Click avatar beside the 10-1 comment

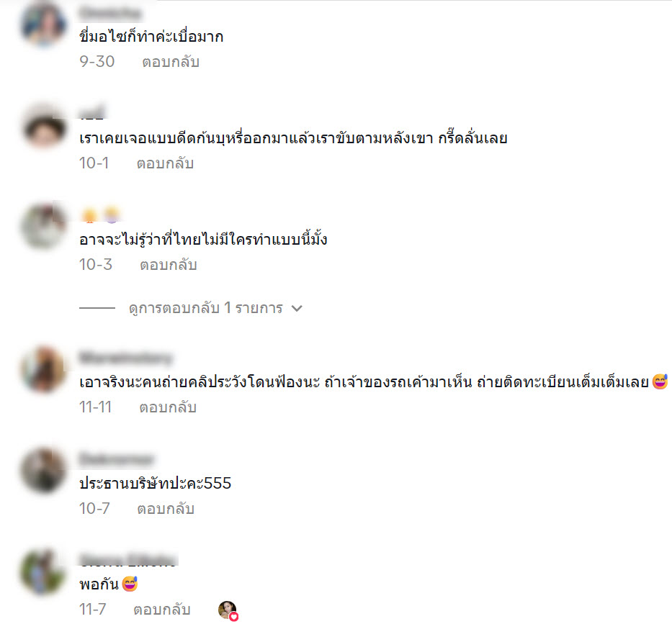click(x=44, y=127)
